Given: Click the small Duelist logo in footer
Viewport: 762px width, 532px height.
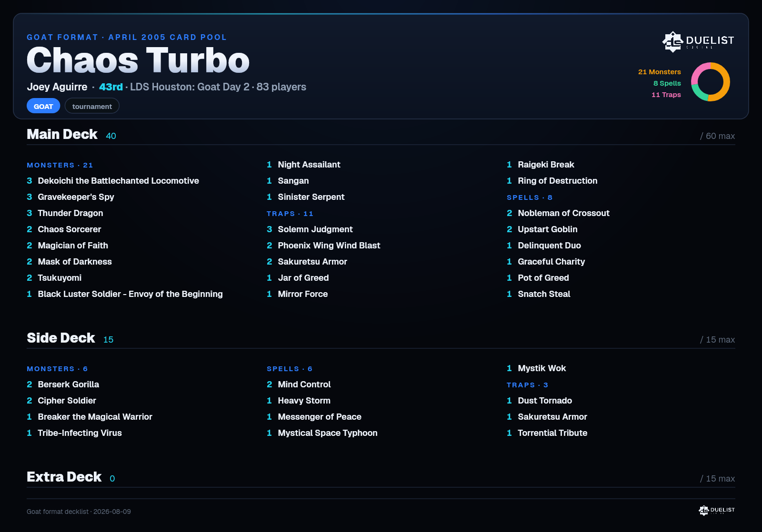Looking at the screenshot, I should pyautogui.click(x=717, y=510).
